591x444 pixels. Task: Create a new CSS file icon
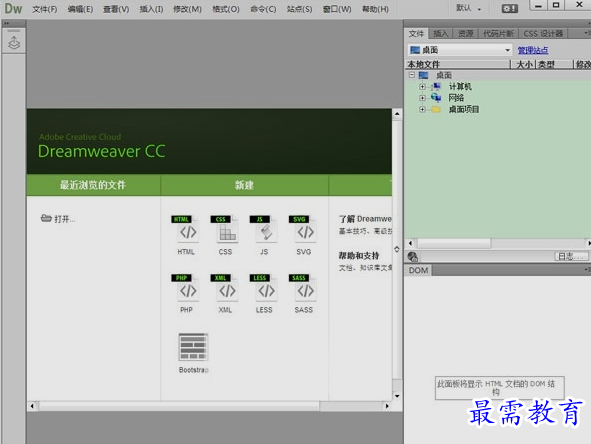coord(224,229)
